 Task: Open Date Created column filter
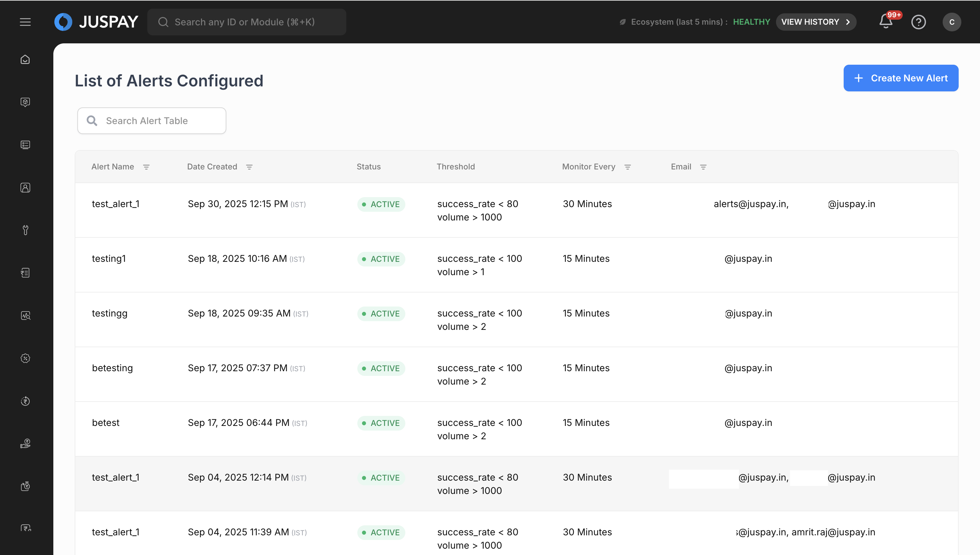point(249,167)
